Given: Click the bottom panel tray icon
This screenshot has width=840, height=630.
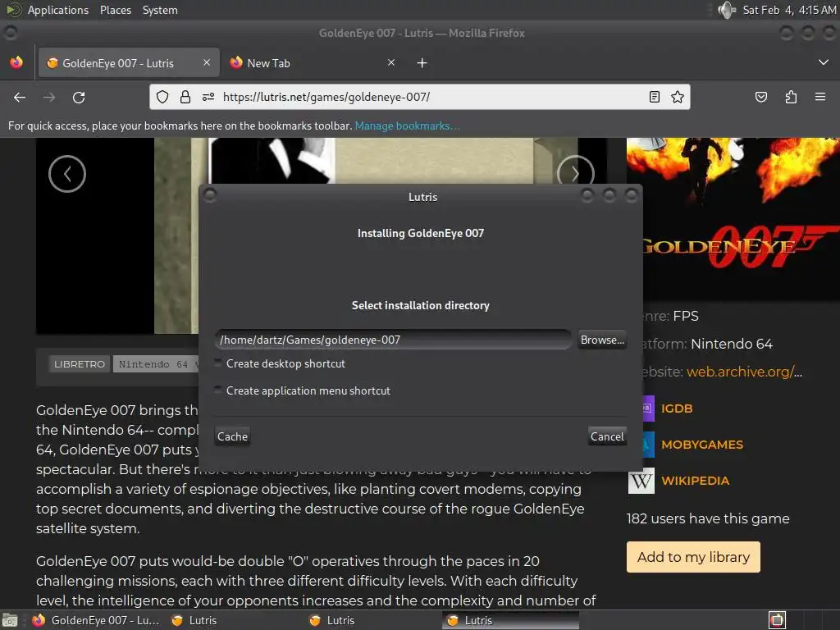Looking at the screenshot, I should 778,620.
